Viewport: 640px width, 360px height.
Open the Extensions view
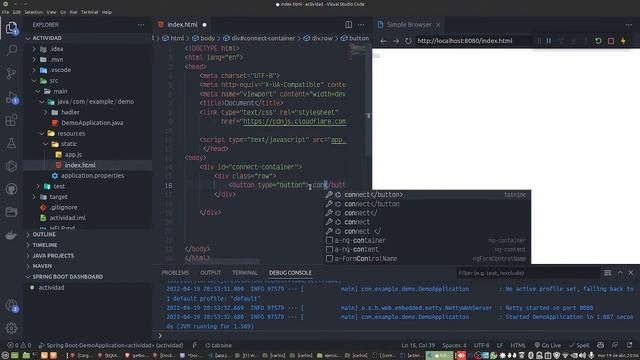click(x=11, y=120)
